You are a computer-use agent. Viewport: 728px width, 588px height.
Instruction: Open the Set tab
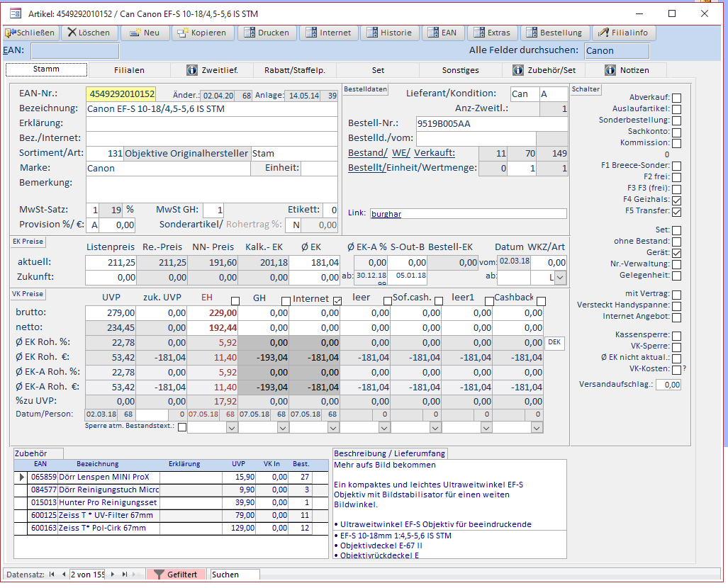click(378, 70)
